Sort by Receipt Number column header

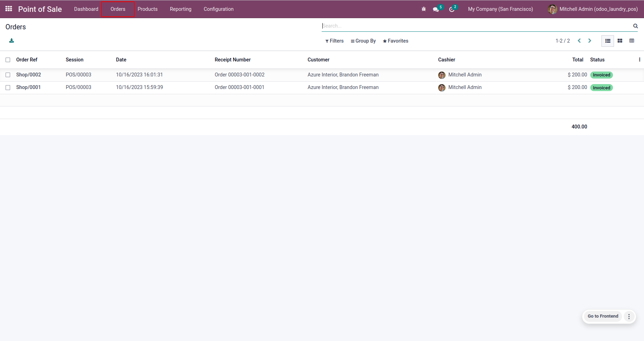pyautogui.click(x=233, y=60)
